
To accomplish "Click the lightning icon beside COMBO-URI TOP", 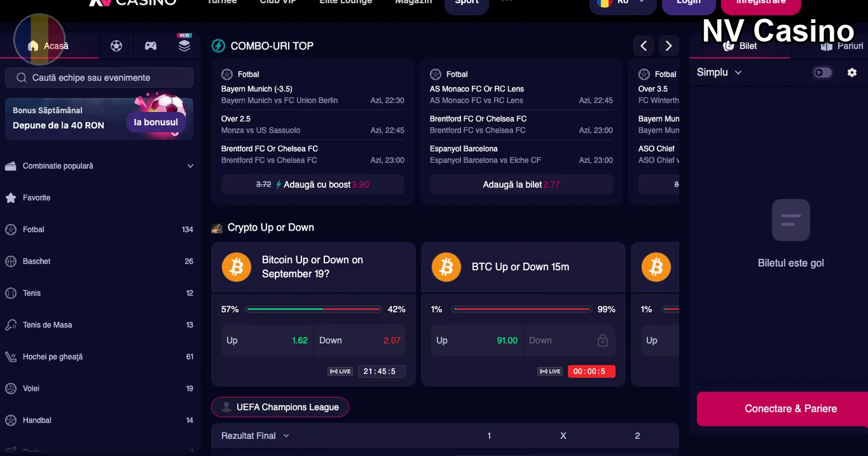I will (x=218, y=46).
